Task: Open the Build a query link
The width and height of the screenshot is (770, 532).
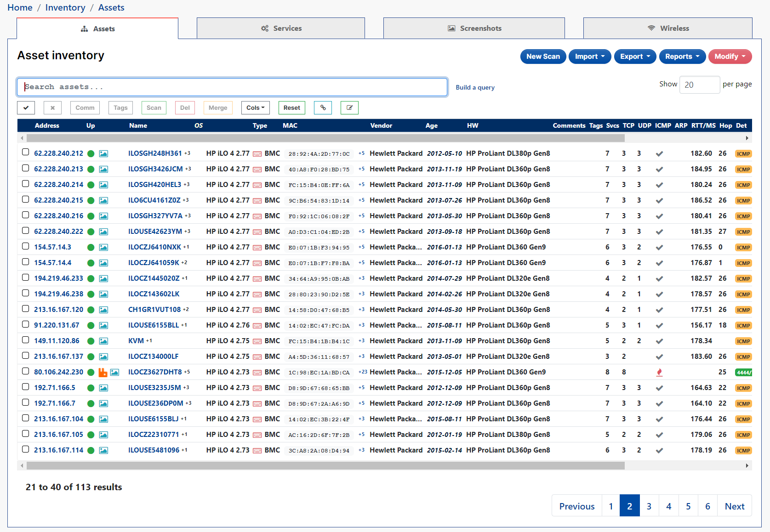Action: pos(475,87)
